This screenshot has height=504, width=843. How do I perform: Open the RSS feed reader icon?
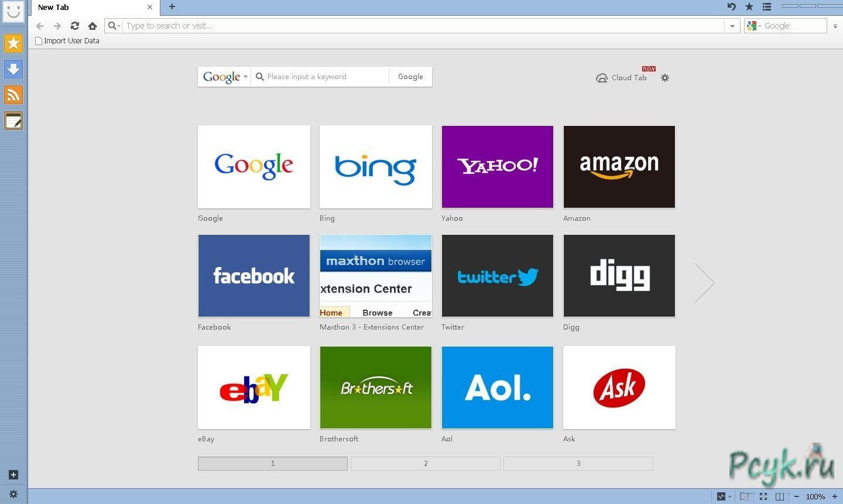click(x=13, y=95)
